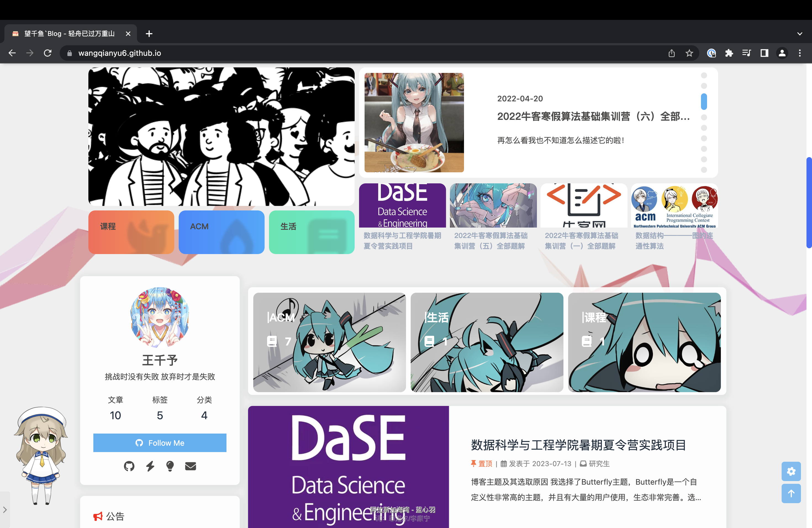This screenshot has width=812, height=528.
Task: Click the lightning bolt social icon
Action: [x=150, y=466]
